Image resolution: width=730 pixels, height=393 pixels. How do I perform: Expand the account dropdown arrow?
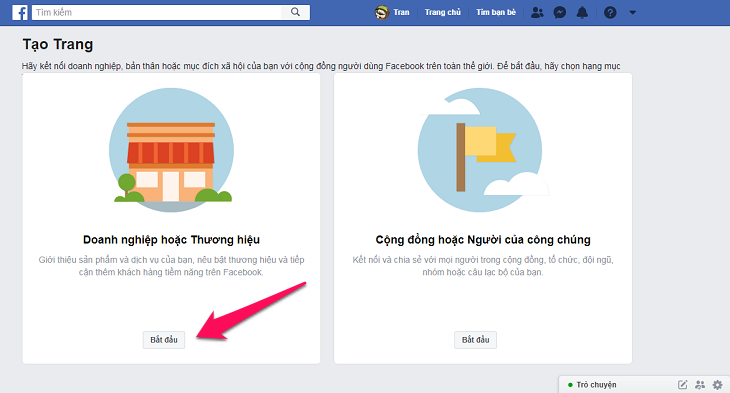pyautogui.click(x=632, y=13)
